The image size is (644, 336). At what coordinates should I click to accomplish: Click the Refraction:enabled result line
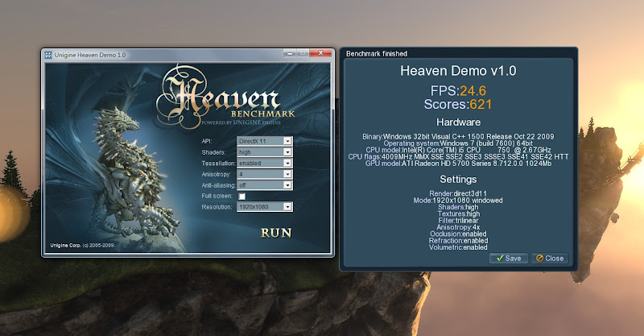pos(458,241)
